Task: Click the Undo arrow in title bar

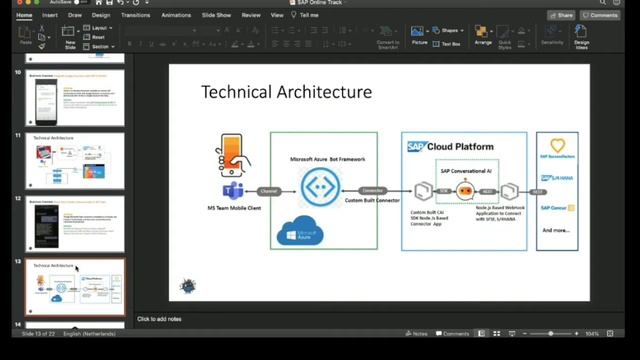Action: 120,2
